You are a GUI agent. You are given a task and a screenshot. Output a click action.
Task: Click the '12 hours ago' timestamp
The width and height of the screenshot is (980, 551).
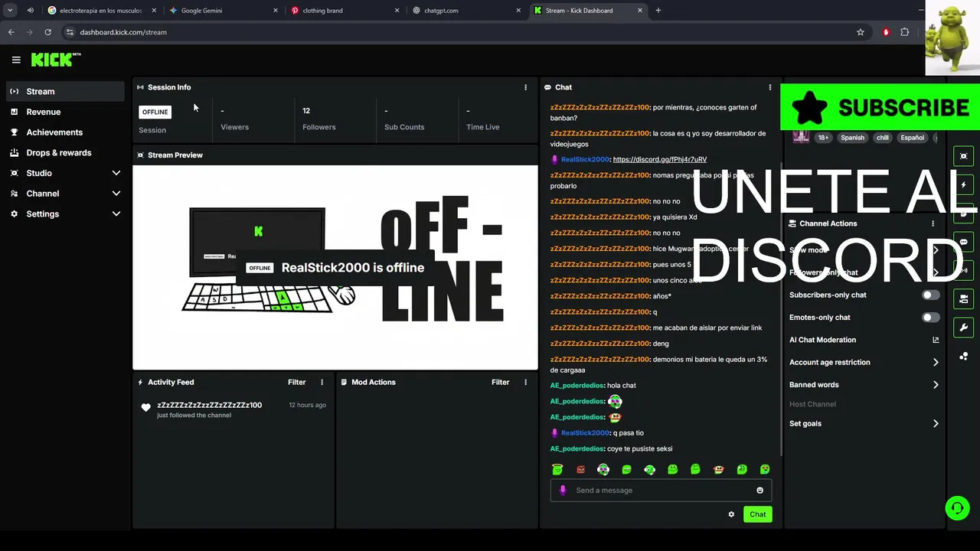click(307, 405)
